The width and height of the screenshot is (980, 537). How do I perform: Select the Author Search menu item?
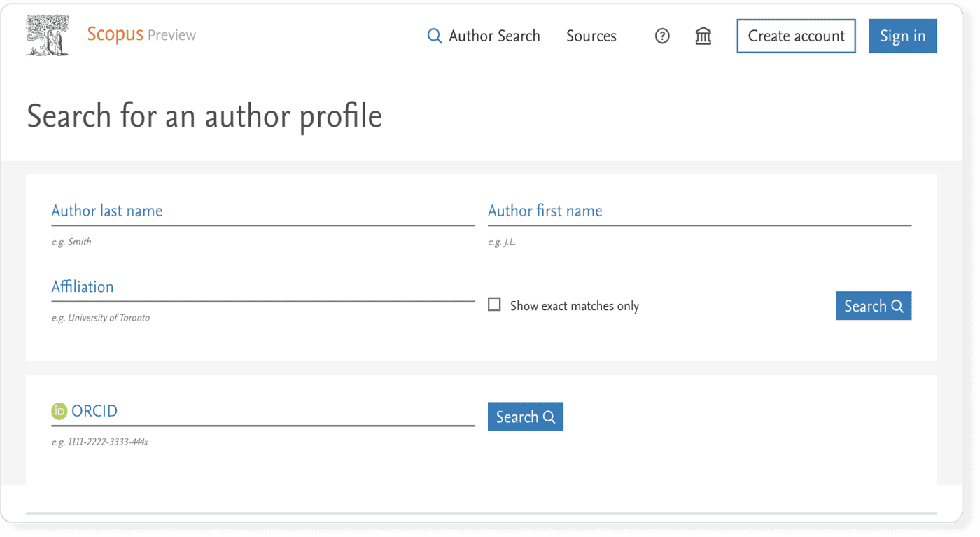click(494, 36)
